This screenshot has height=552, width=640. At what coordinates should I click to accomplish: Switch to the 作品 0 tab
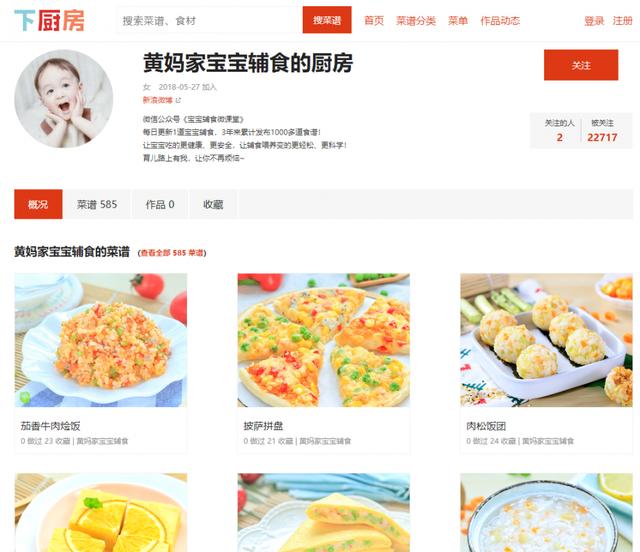[x=160, y=204]
